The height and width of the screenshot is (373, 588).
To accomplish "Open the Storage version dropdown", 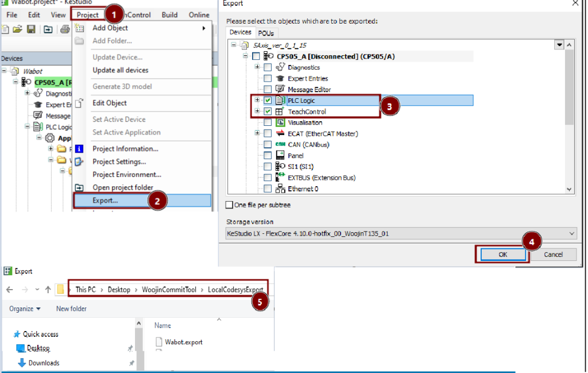I will (x=571, y=233).
